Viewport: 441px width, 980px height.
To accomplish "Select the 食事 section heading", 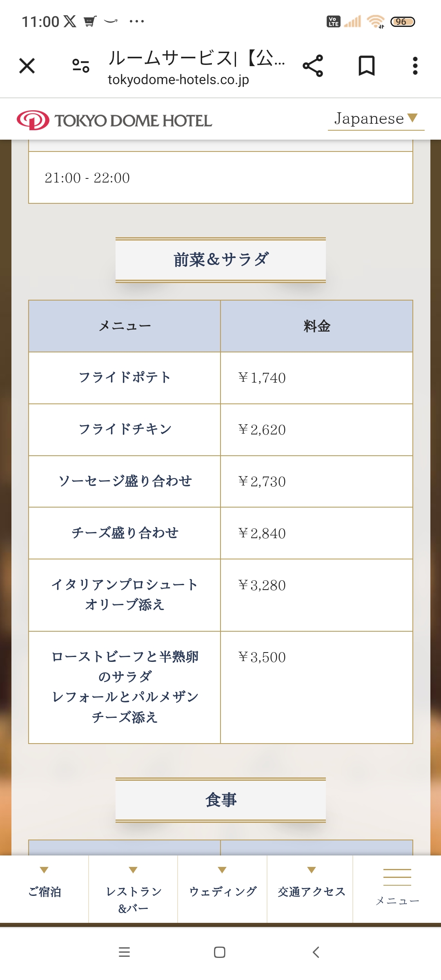I will pos(220,800).
